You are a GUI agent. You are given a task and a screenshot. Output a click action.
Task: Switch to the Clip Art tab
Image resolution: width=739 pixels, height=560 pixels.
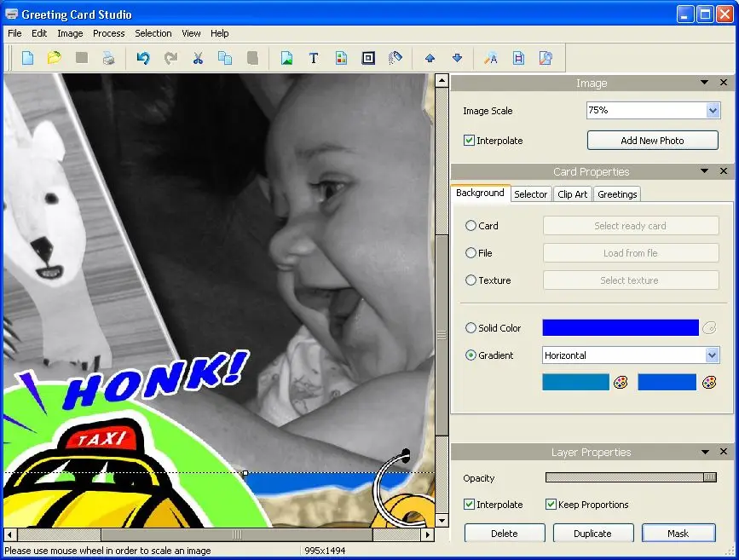pos(573,194)
